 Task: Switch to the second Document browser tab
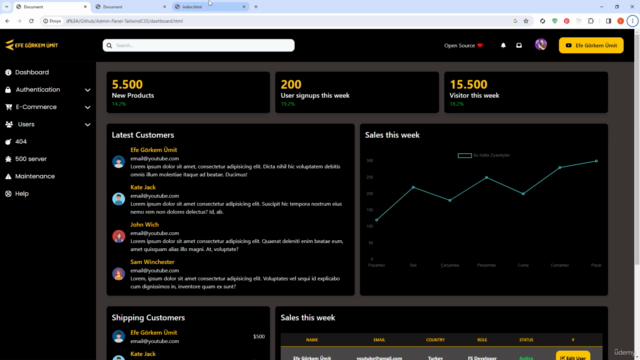(x=130, y=7)
